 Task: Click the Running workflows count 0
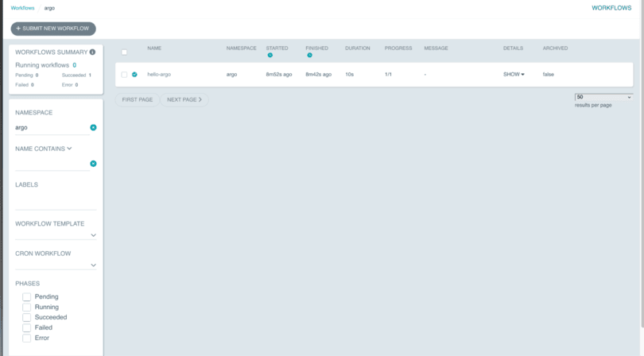(x=75, y=65)
